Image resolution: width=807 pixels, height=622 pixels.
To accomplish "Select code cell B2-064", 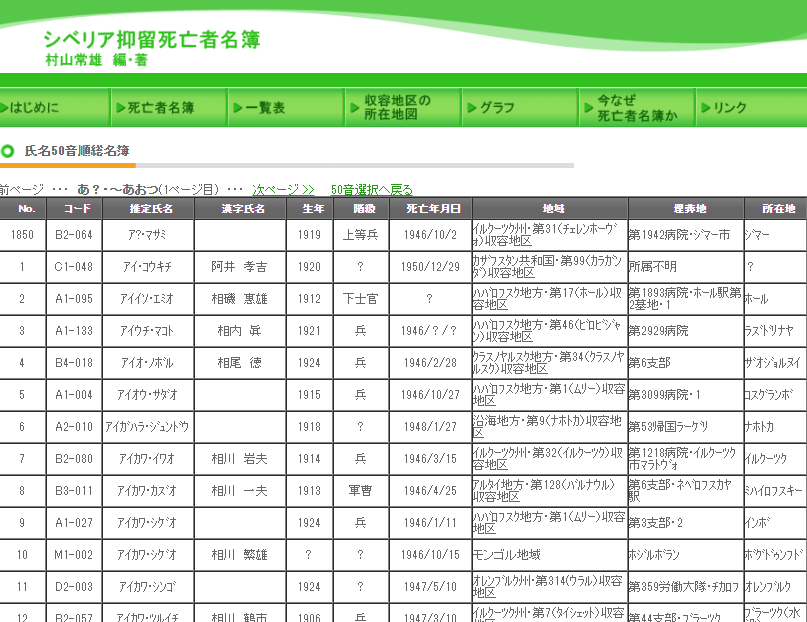I will tap(74, 235).
